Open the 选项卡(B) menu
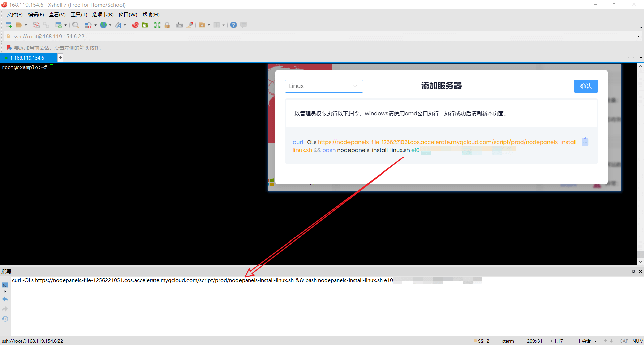The height and width of the screenshot is (345, 644). point(103,15)
